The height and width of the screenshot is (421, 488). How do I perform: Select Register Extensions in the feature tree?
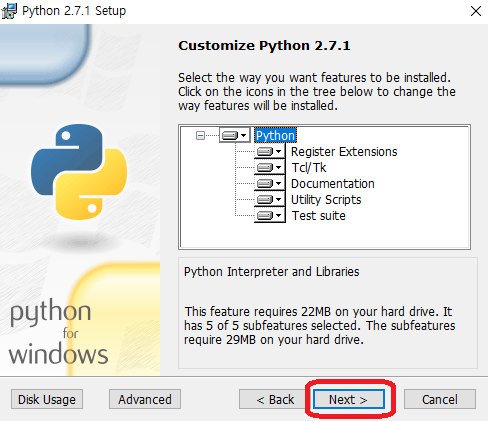pyautogui.click(x=344, y=152)
